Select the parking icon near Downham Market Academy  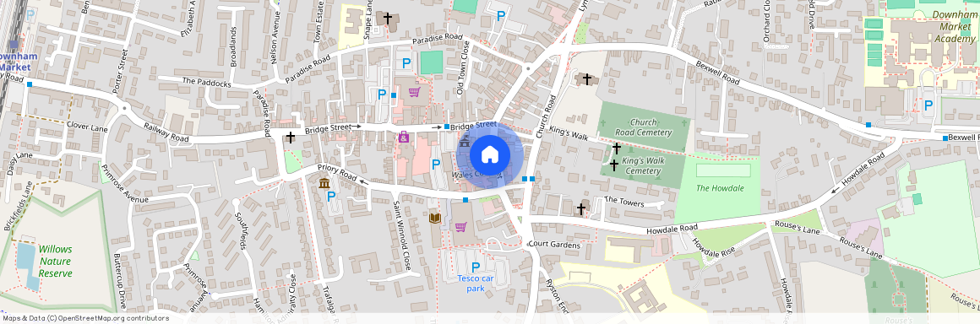(x=928, y=105)
